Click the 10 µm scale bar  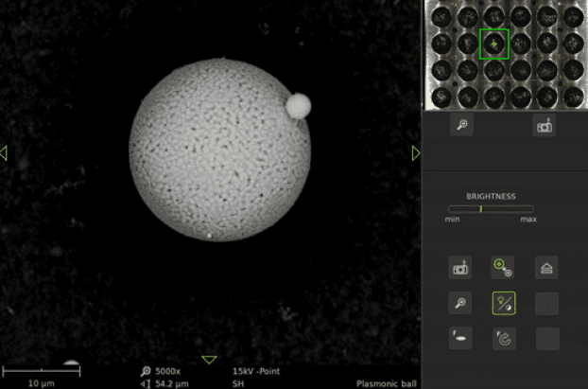42,372
